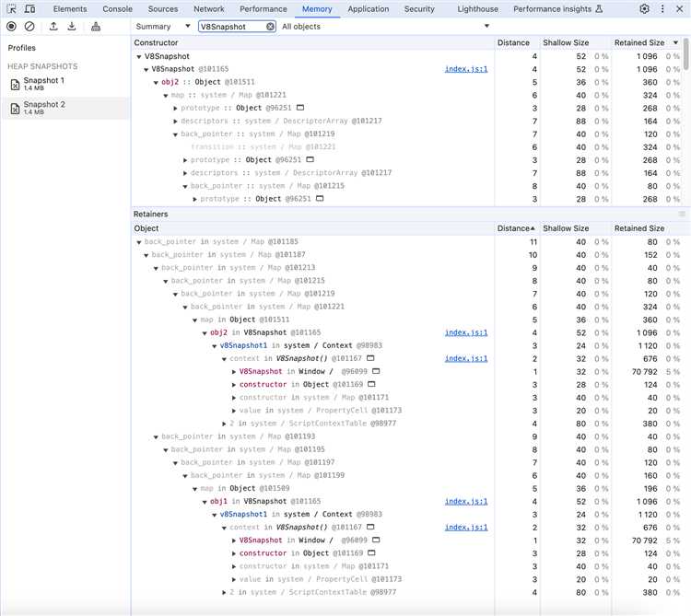Click the collect garbage broom icon
Viewport: 691px width, 616px height.
point(96,27)
